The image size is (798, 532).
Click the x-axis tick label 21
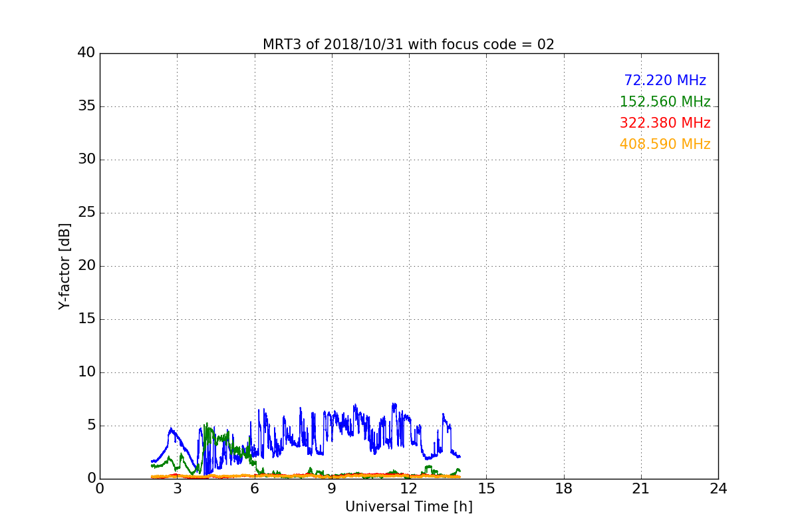coord(641,489)
